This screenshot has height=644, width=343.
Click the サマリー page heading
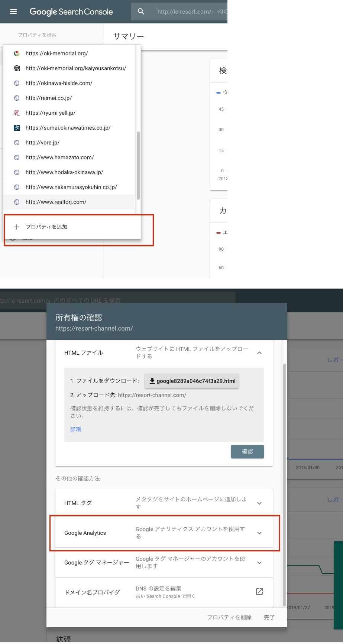tap(128, 36)
